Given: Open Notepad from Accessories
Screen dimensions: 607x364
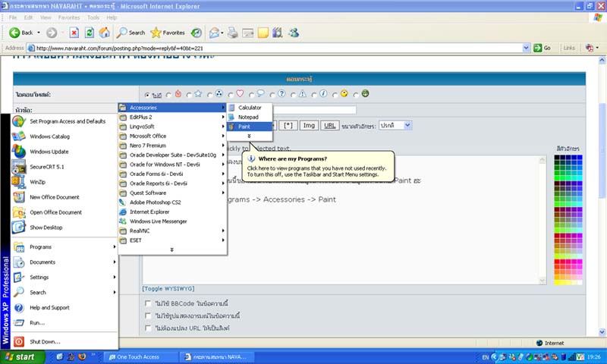Looking at the screenshot, I should 250,117.
